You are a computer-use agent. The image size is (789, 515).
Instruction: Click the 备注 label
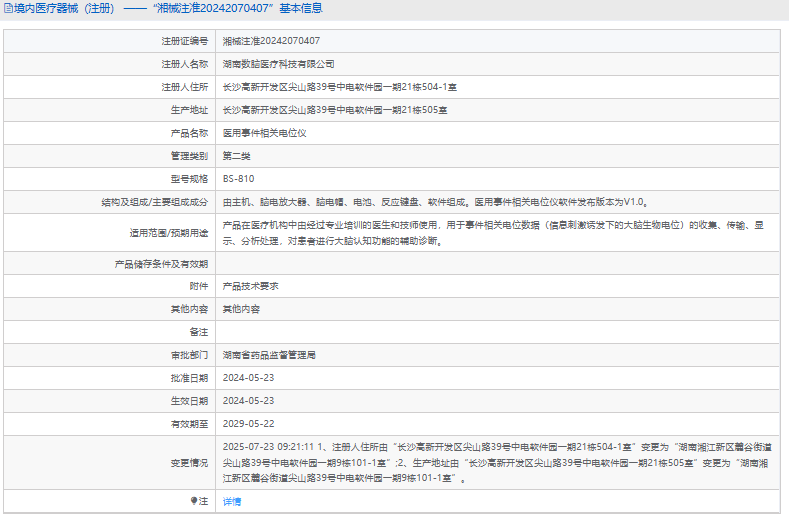click(199, 332)
